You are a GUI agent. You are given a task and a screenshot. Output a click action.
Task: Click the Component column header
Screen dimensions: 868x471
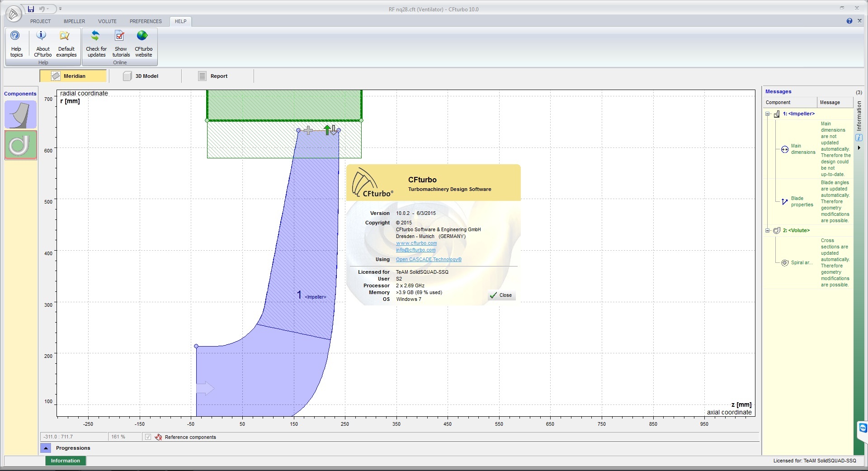(790, 102)
